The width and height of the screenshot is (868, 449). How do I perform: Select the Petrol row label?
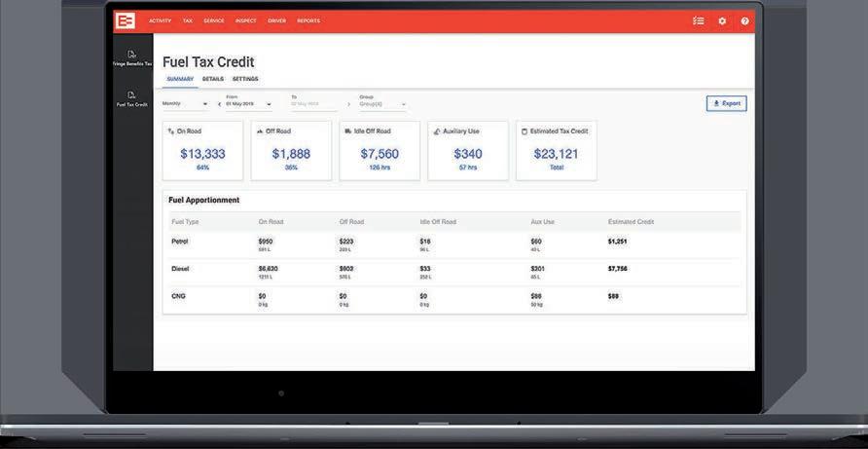(x=180, y=242)
